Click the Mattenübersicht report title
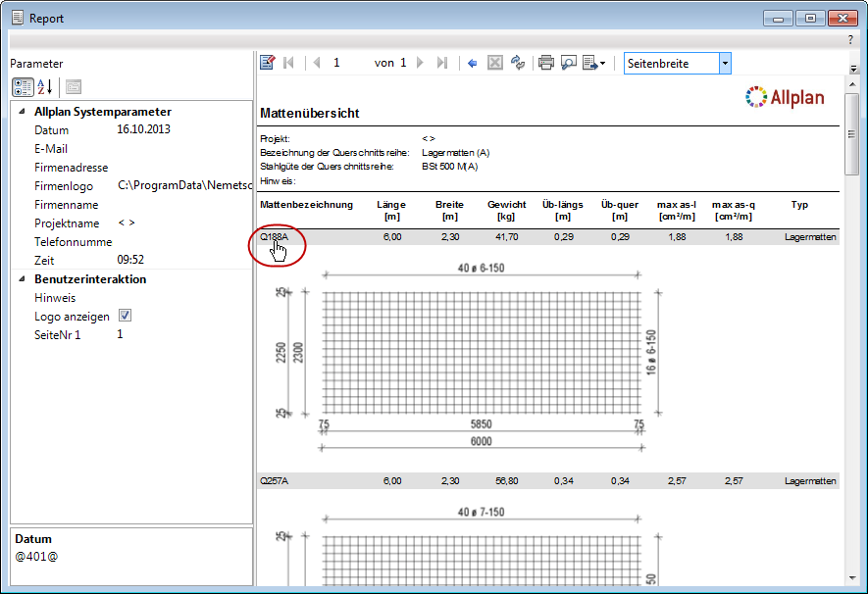Screen dimensions: 868x594 tap(310, 114)
